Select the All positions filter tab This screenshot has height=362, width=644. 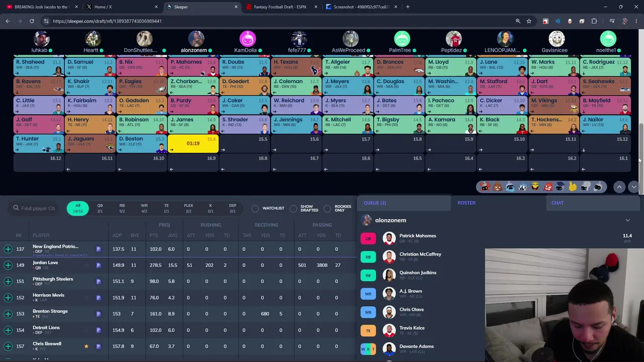point(77,208)
